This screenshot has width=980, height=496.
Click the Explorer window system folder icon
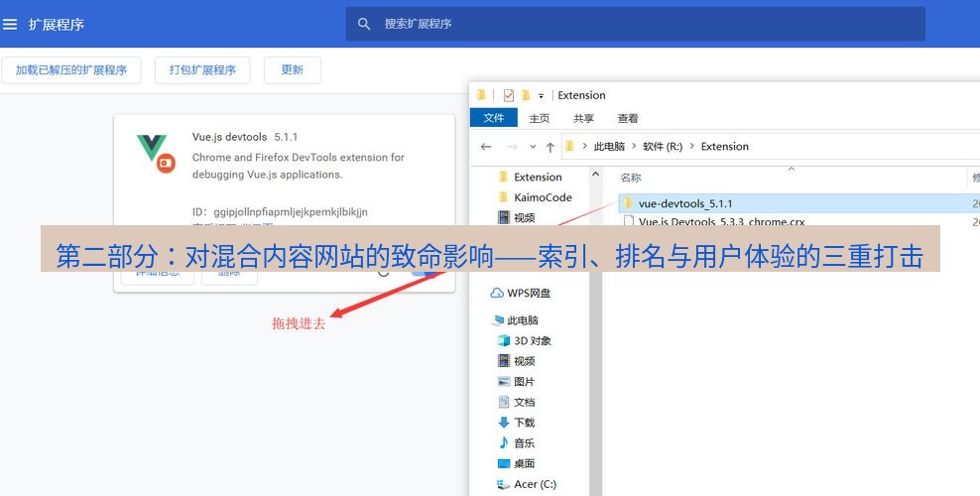481,95
